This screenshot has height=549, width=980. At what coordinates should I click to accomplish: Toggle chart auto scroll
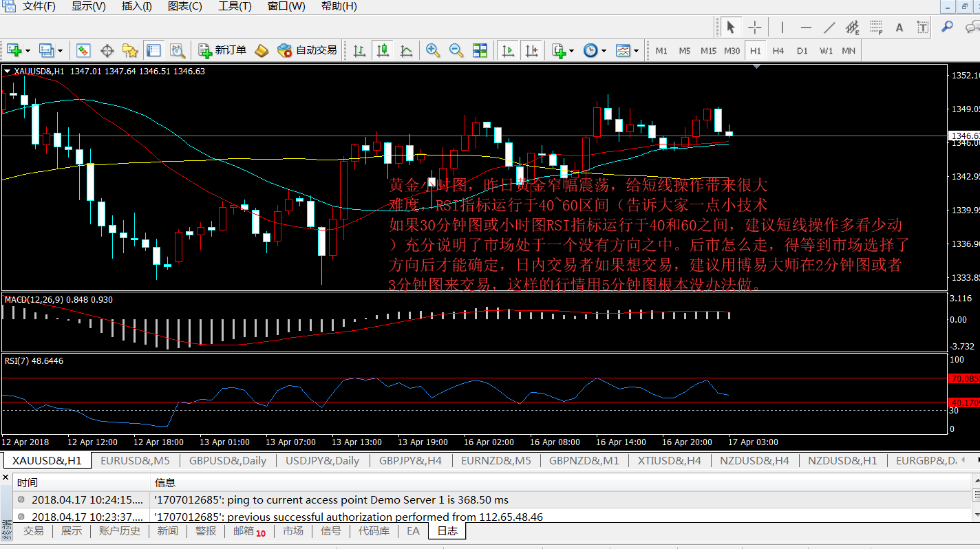point(508,50)
